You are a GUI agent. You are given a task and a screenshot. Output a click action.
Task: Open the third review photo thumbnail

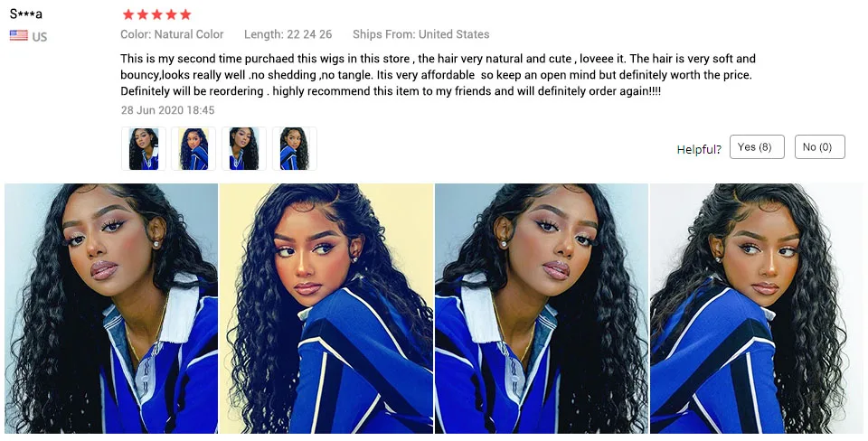tap(244, 149)
